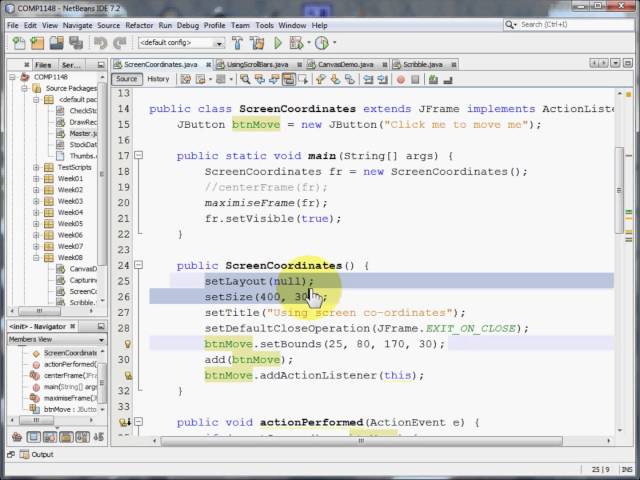Screen dimensions: 640x480
Task: Click the Profile Project toolbar icon
Action: coord(322,42)
